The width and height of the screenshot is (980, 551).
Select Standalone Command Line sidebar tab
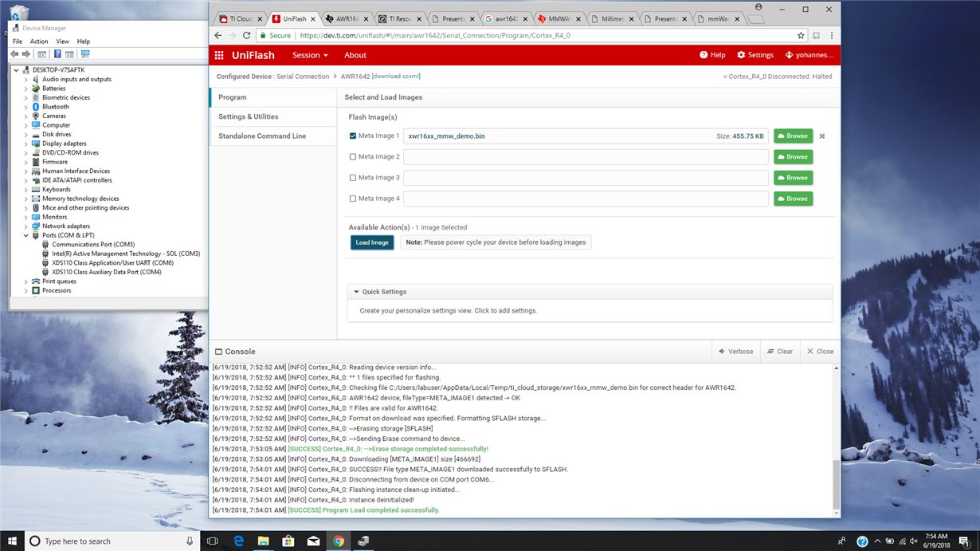tap(272, 136)
